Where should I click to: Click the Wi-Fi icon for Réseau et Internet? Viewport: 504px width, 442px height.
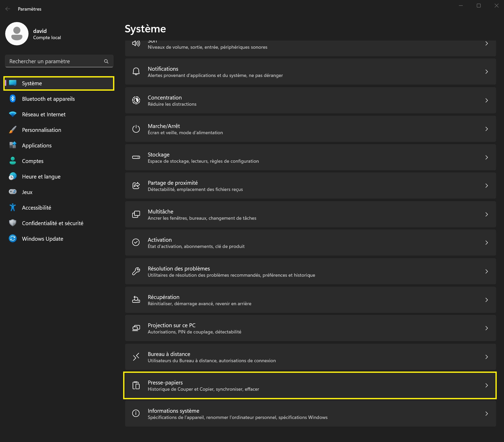pos(12,114)
